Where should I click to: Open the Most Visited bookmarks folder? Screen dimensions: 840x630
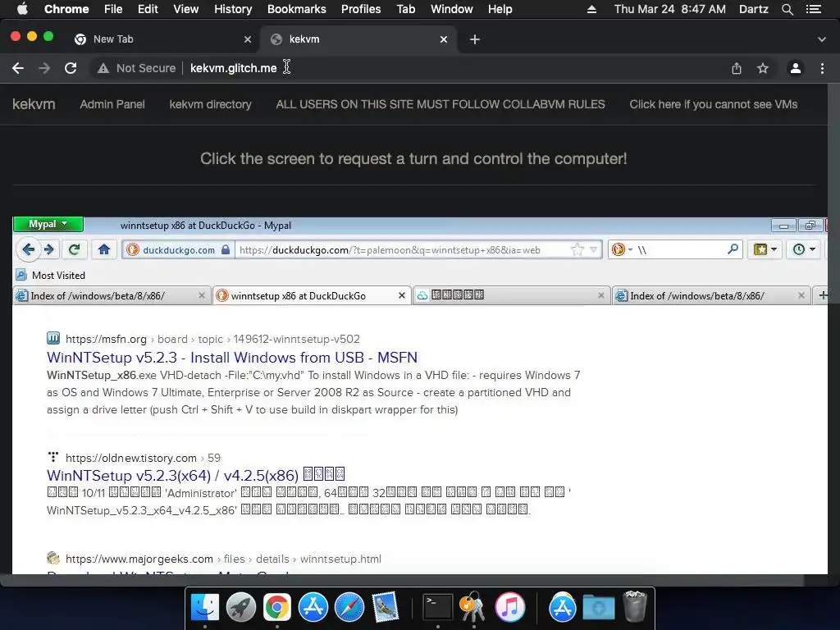(x=50, y=276)
